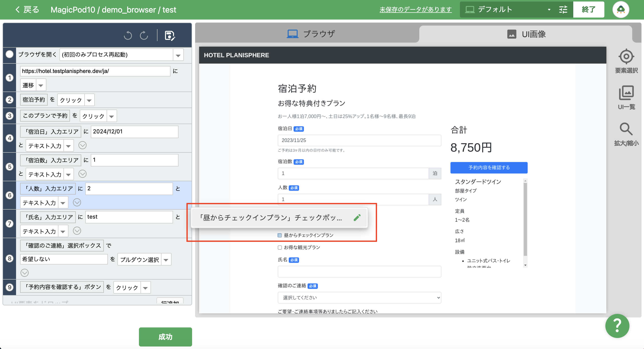The image size is (644, 349).
Task: Select step number 3 circle
Action: coord(10,116)
